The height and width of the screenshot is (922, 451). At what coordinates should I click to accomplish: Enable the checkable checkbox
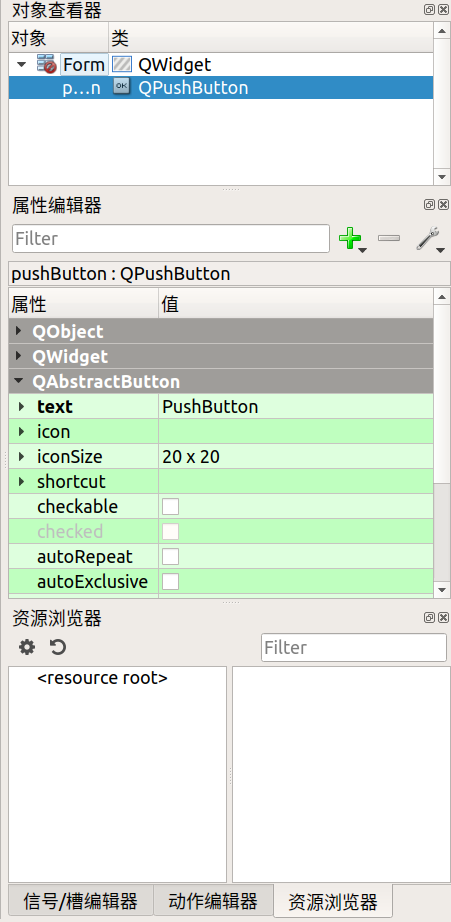click(x=171, y=506)
